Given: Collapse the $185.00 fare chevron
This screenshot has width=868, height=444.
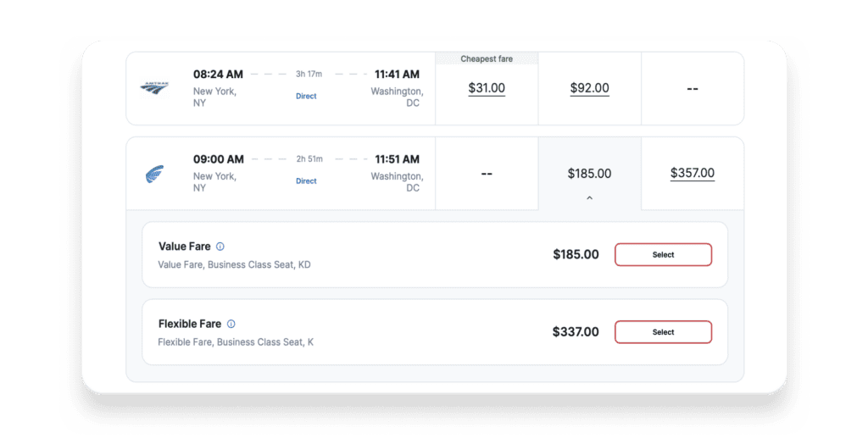Looking at the screenshot, I should (x=590, y=197).
